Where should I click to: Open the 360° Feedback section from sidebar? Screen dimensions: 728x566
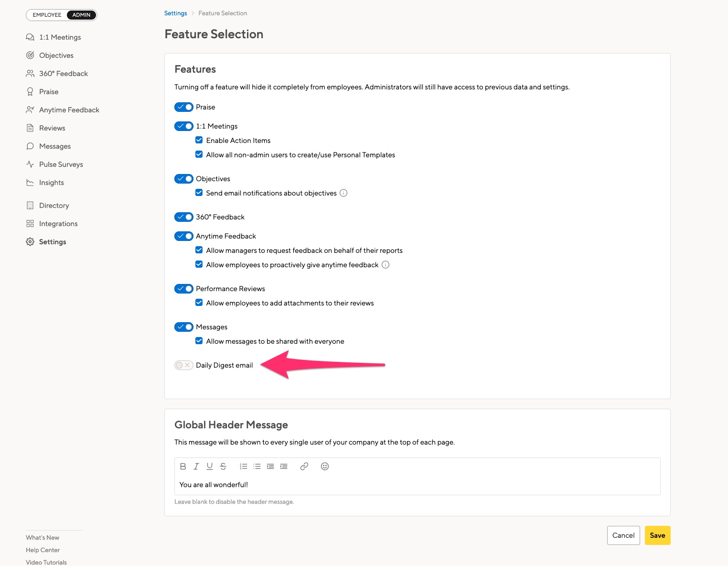[63, 73]
